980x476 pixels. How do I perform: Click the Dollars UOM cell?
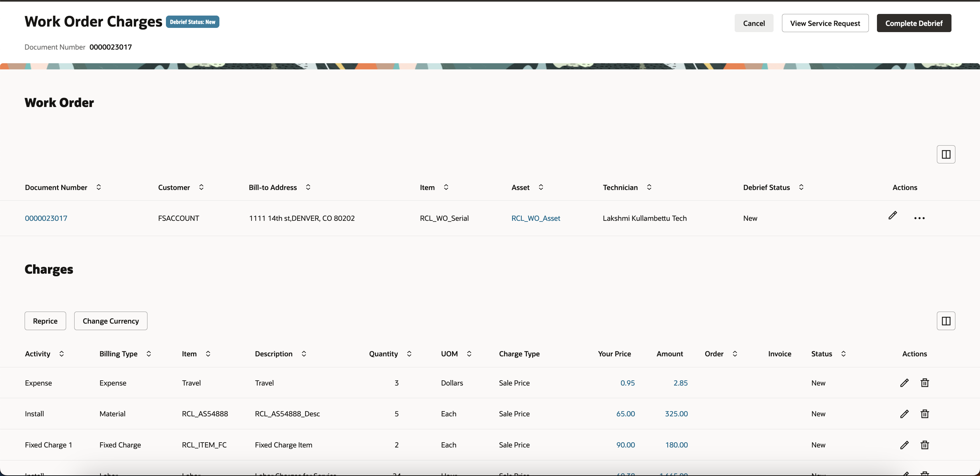tap(451, 383)
